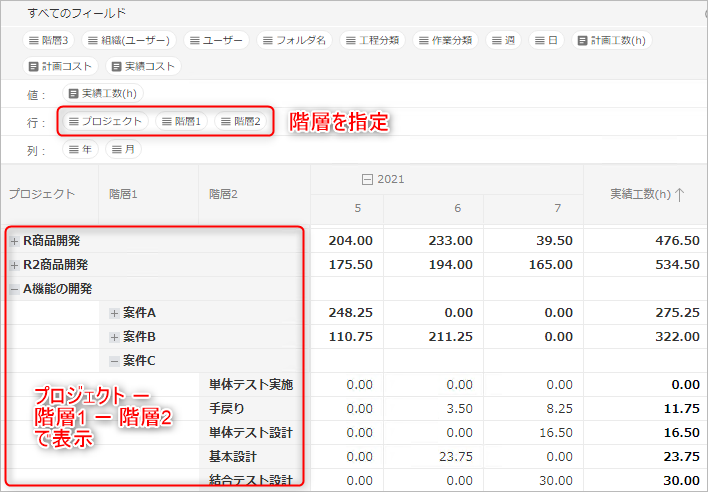Image resolution: width=708 pixels, height=492 pixels.
Task: Click the 年 chip in column area
Action: pos(81,149)
